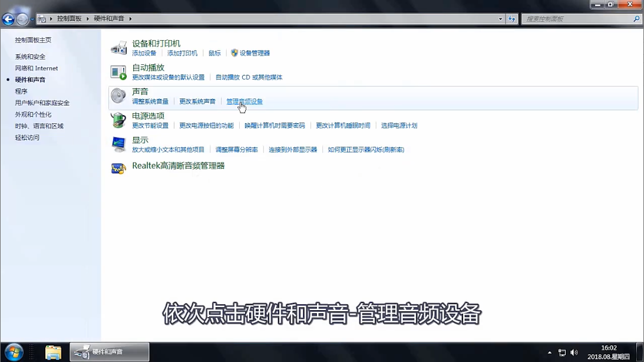
Task: Select 系统和安全 in the sidebar
Action: 31,57
